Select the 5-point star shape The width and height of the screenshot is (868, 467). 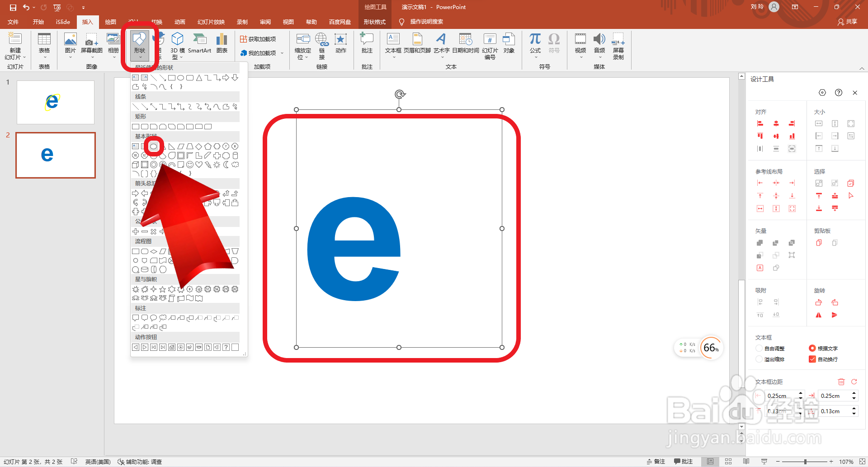(163, 289)
